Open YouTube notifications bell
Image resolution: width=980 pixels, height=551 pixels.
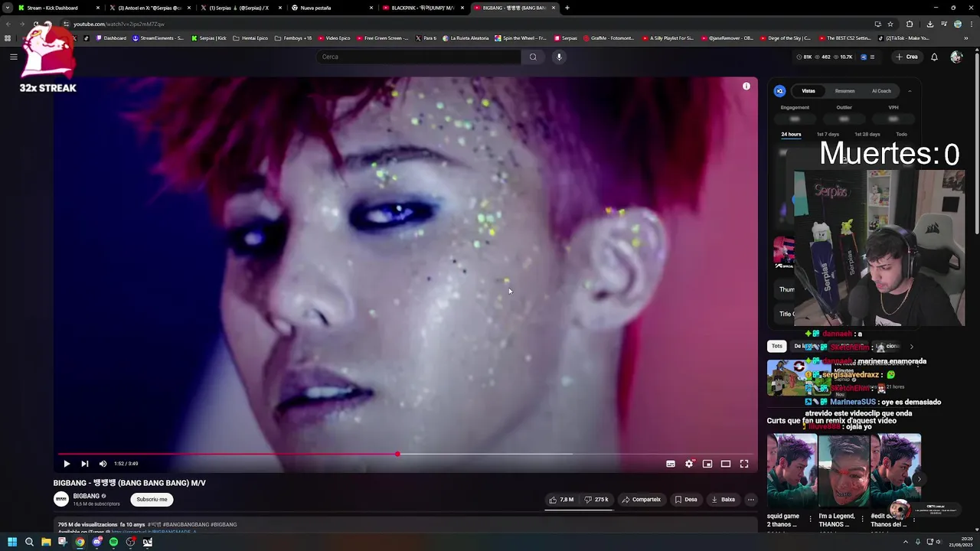click(x=934, y=57)
